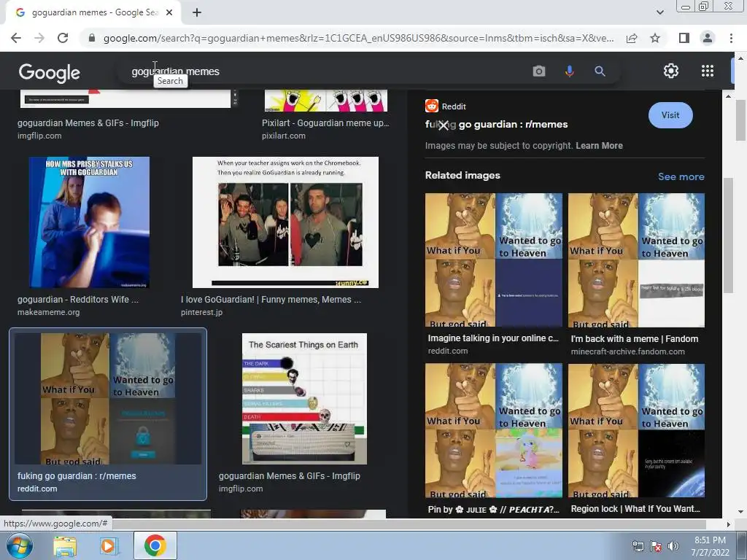Open related image 'Pin by Julie // Peachta'
The height and width of the screenshot is (560, 747).
coord(494,430)
